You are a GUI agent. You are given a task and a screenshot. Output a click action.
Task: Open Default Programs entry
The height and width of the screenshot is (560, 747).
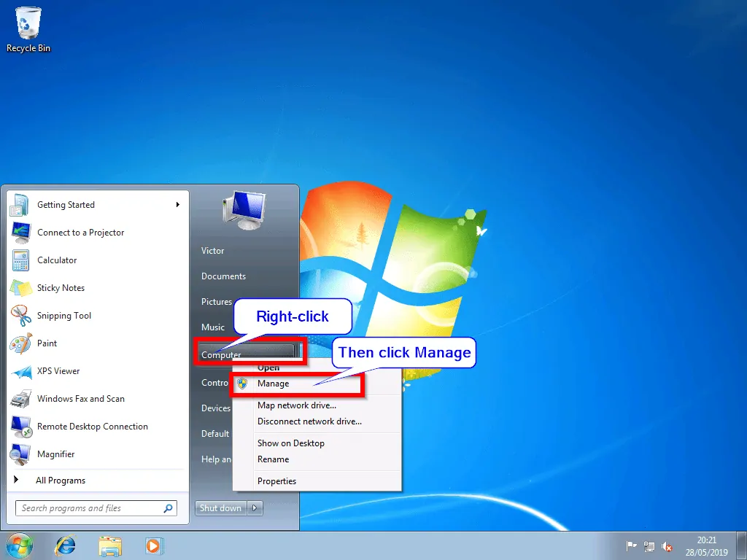click(x=215, y=434)
